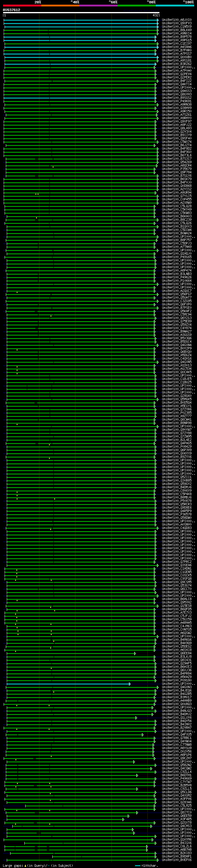197x868 pixels.
Task: Select the label UniRef100_Q9SF40
Action: 177,139
